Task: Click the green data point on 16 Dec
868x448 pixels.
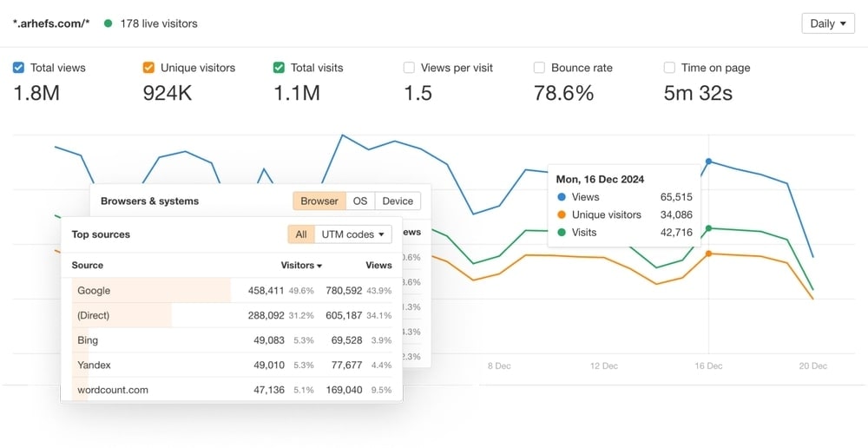Action: pyautogui.click(x=708, y=227)
